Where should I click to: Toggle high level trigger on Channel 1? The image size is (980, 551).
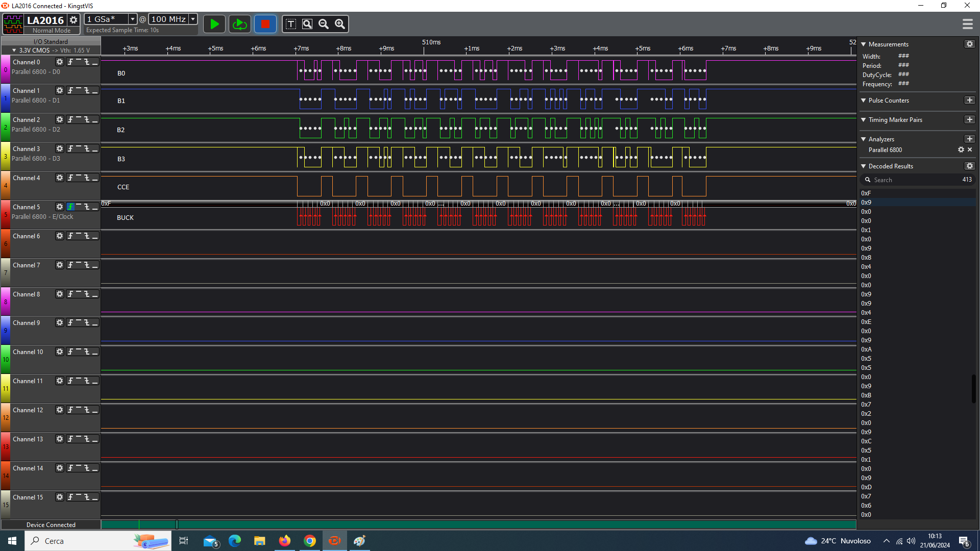tap(79, 90)
